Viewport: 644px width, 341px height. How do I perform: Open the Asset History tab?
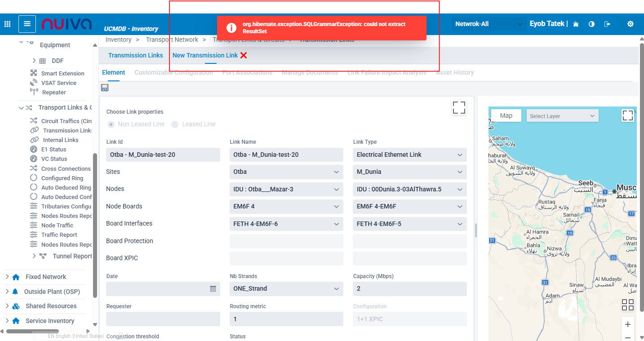click(454, 72)
